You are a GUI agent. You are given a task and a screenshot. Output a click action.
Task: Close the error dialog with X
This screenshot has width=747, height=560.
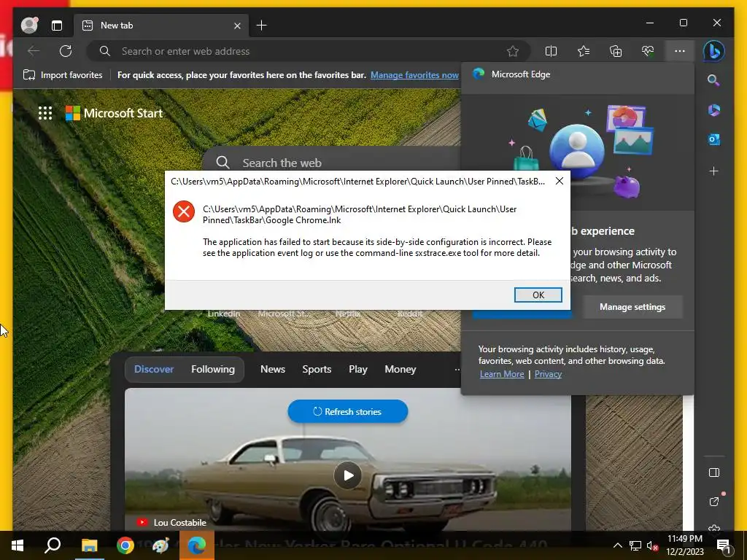(x=560, y=181)
